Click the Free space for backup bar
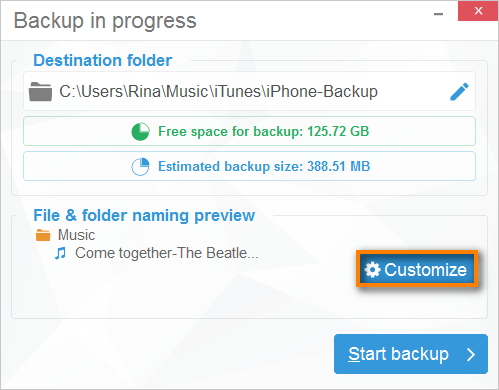Image resolution: width=499 pixels, height=390 pixels. click(x=249, y=131)
